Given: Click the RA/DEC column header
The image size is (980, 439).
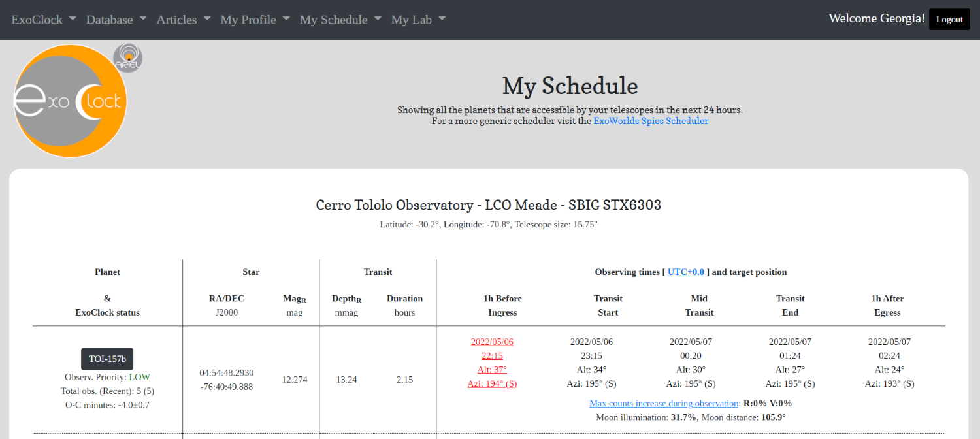Looking at the screenshot, I should pyautogui.click(x=226, y=299).
